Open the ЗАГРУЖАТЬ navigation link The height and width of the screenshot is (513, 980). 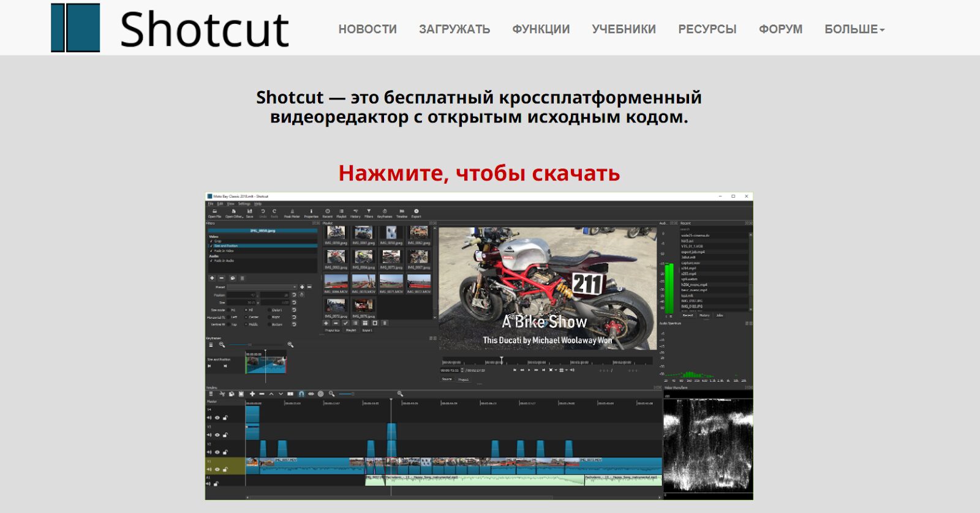pyautogui.click(x=454, y=29)
